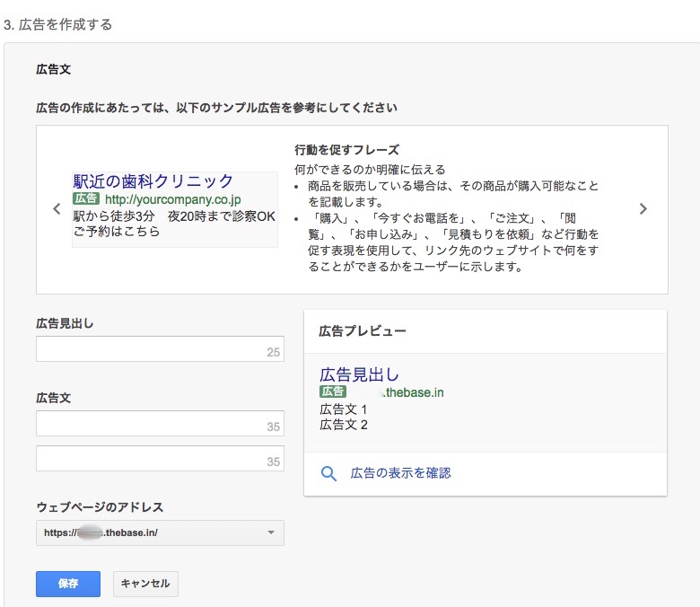
Task: Open the ウェブページのアドレス dropdown
Action: pyautogui.click(x=160, y=532)
